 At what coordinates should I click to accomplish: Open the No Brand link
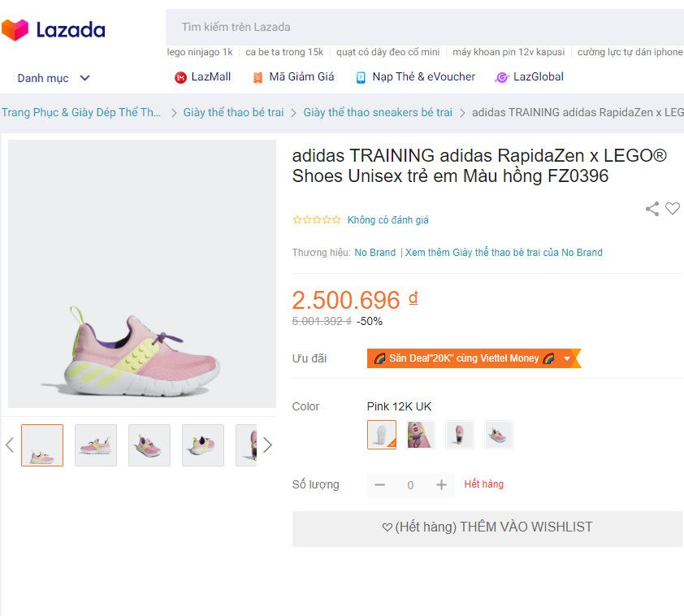click(374, 253)
